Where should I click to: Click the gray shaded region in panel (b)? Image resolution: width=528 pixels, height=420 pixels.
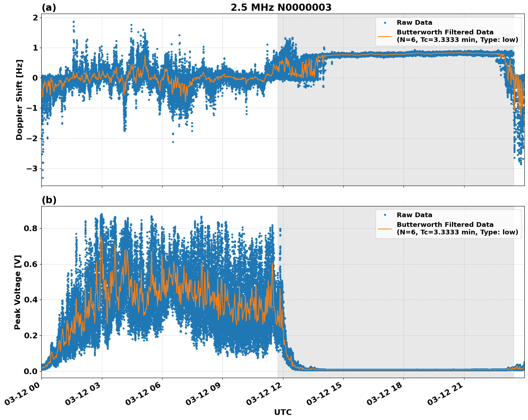click(395, 269)
